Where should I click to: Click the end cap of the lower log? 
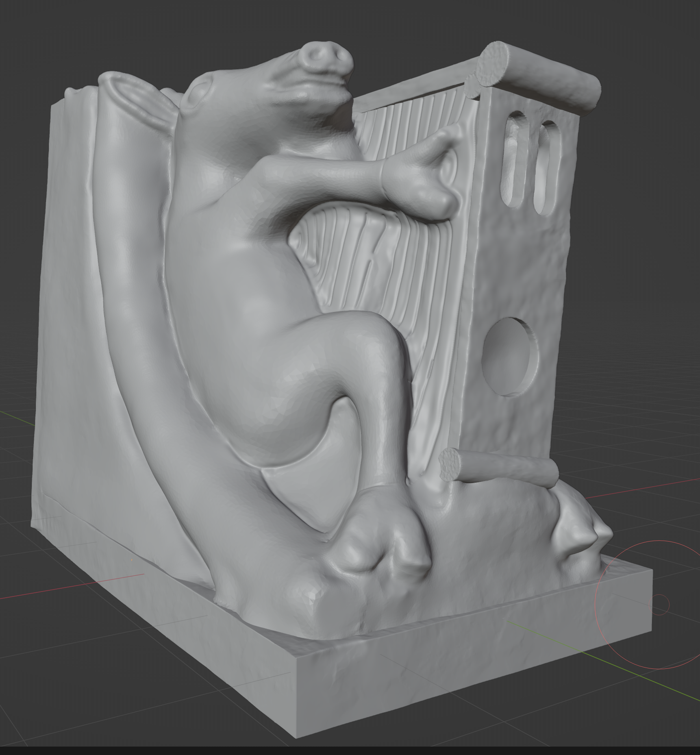449,465
